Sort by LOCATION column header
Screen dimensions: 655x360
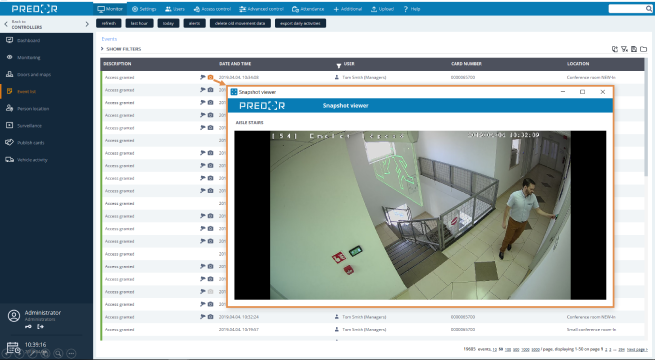click(x=578, y=64)
